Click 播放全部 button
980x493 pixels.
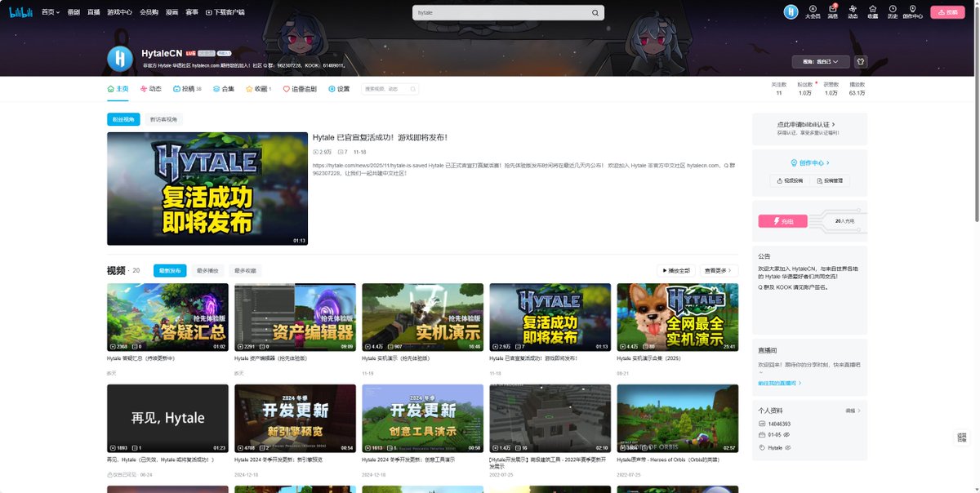tap(676, 270)
